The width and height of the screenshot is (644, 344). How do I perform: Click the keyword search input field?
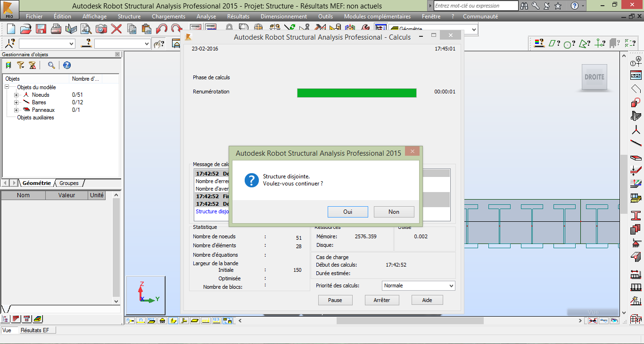click(x=476, y=6)
